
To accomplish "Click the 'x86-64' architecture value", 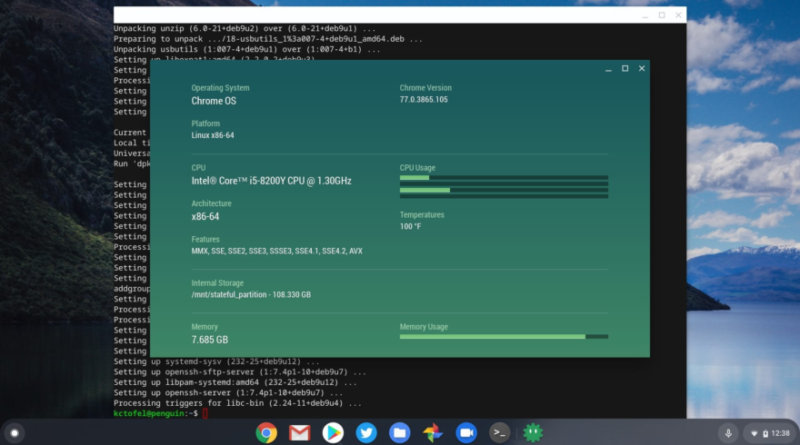I will coord(205,216).
